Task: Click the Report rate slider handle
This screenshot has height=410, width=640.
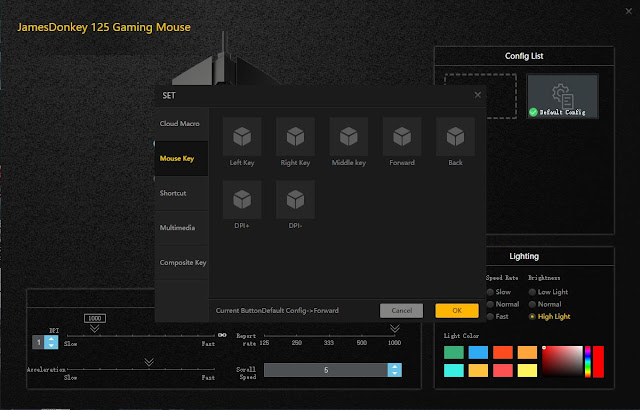Action: coord(395,328)
